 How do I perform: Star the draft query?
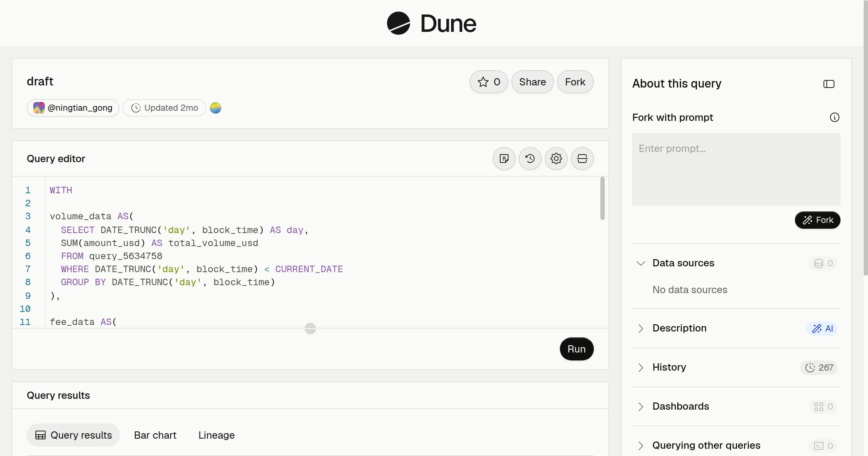[x=489, y=82]
